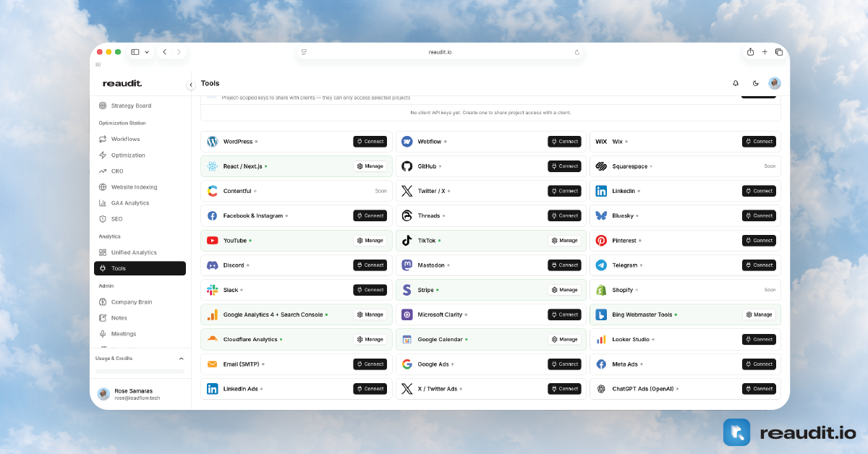Image resolution: width=868 pixels, height=454 pixels.
Task: Click the Squarespace logo icon
Action: 601,166
